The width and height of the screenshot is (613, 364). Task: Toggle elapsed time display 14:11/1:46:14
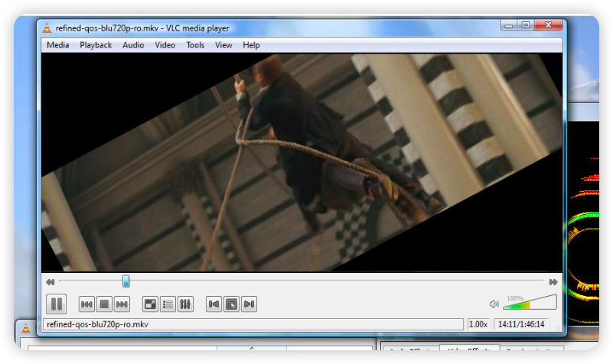(521, 324)
